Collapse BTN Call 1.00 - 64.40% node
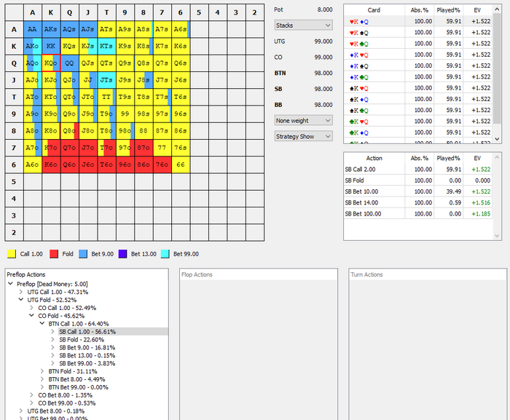 pyautogui.click(x=42, y=324)
